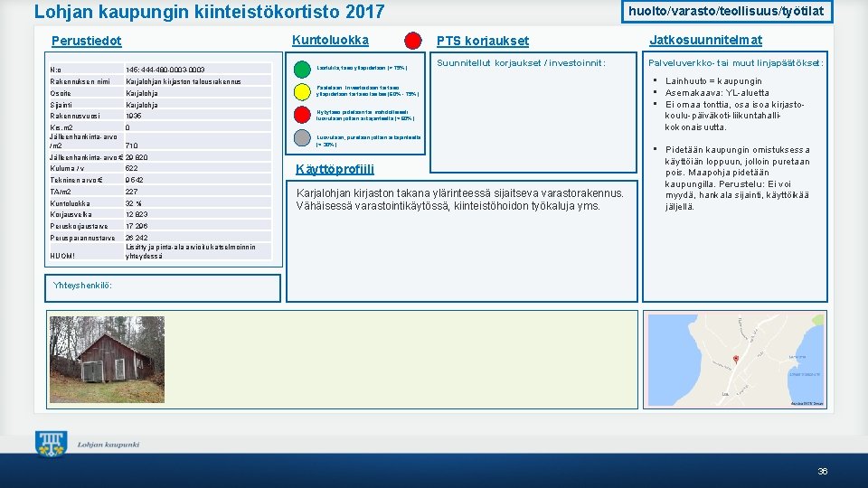Image resolution: width=868 pixels, height=488 pixels.
Task: Click the Kuntoluokka value 32 %
Action: (134, 203)
